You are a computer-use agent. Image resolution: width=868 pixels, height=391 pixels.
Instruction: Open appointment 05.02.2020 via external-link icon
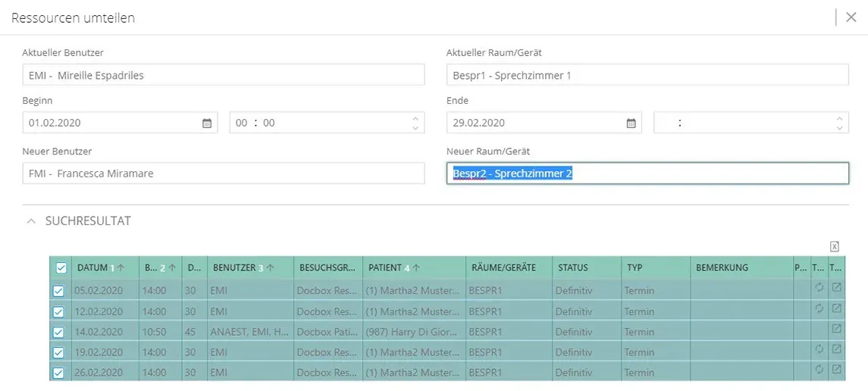(836, 288)
